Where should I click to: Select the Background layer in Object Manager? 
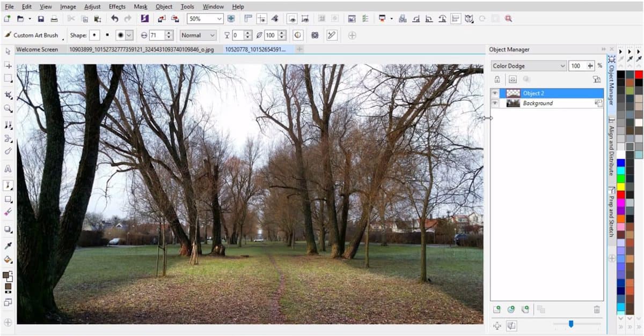tap(538, 103)
